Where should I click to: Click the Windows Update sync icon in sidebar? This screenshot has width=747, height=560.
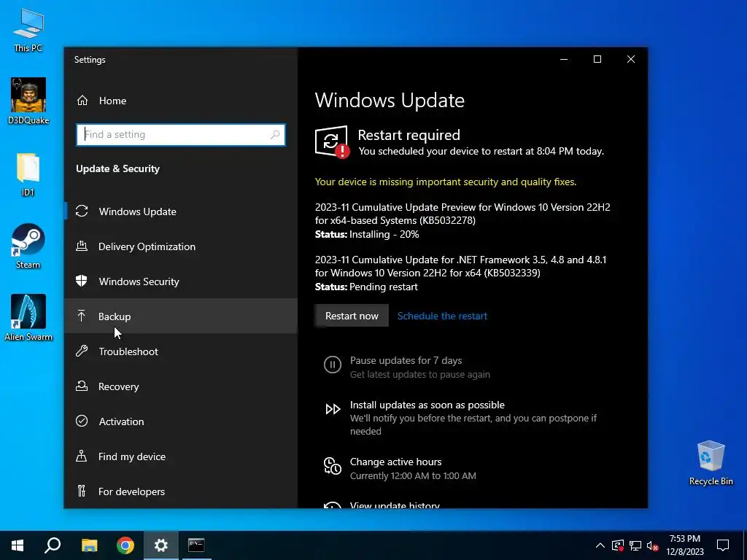(x=82, y=211)
